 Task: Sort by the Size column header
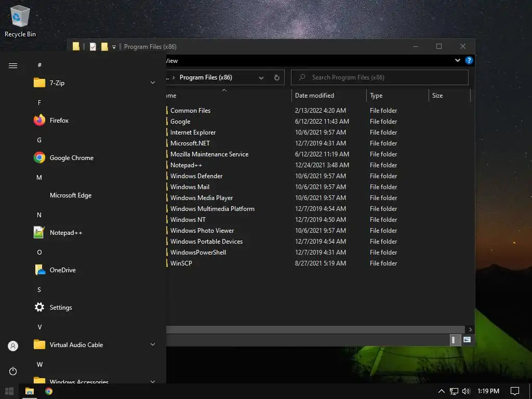pyautogui.click(x=449, y=96)
